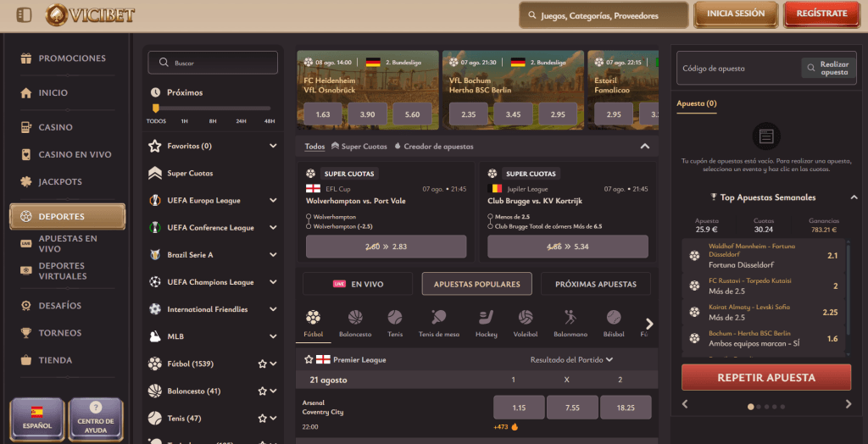Select the Todos filter tab
The width and height of the screenshot is (868, 444).
314,147
